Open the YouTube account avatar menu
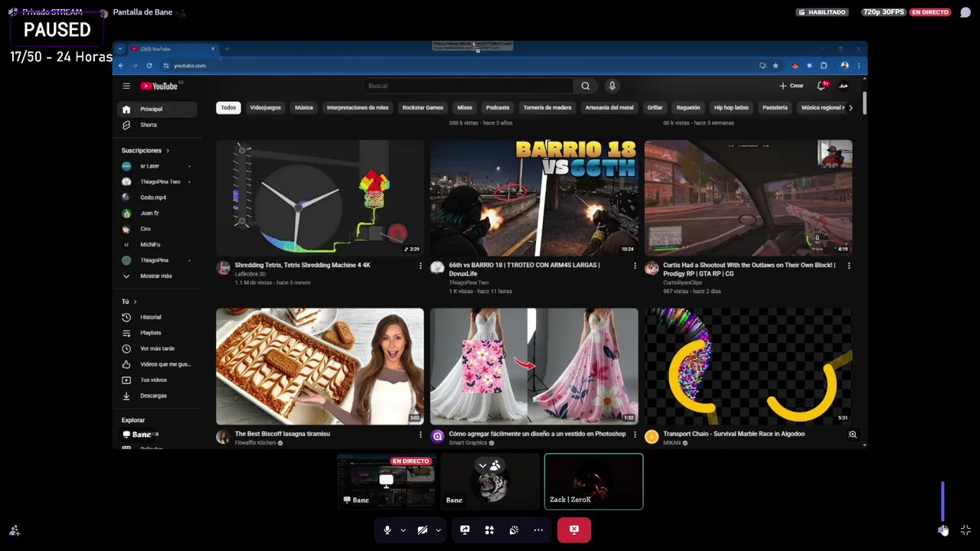This screenshot has width=980, height=551. (x=844, y=86)
